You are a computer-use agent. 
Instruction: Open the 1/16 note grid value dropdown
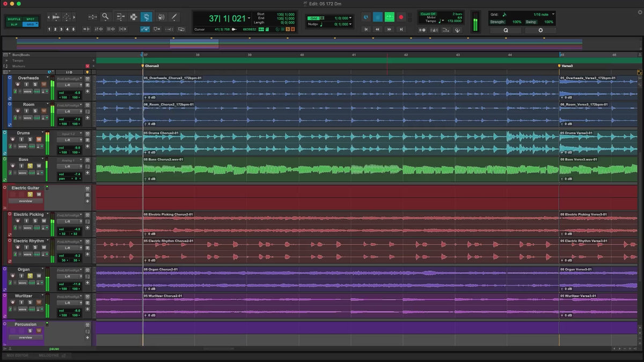pyautogui.click(x=553, y=14)
